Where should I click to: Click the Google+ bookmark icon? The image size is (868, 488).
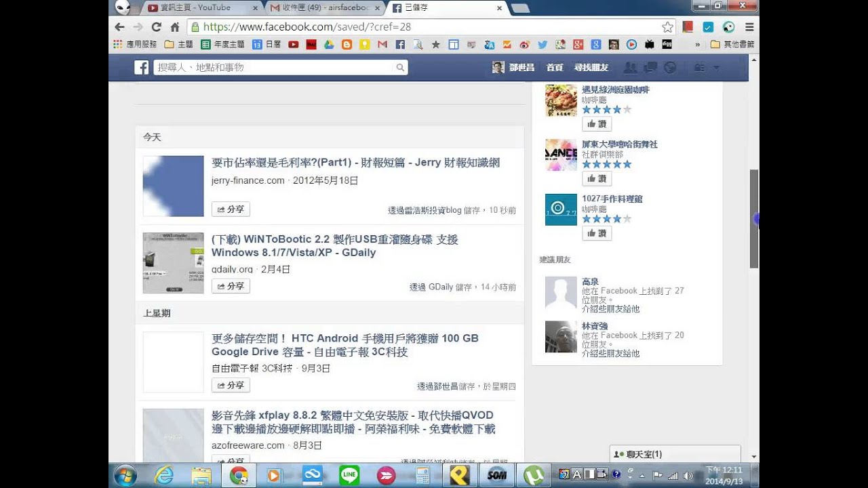pos(578,45)
